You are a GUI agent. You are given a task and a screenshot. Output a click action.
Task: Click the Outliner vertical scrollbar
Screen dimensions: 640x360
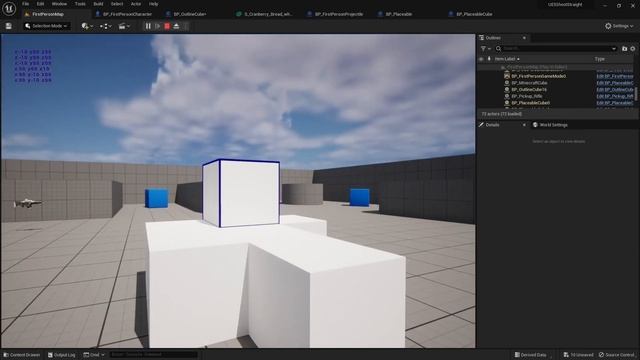coord(636,93)
